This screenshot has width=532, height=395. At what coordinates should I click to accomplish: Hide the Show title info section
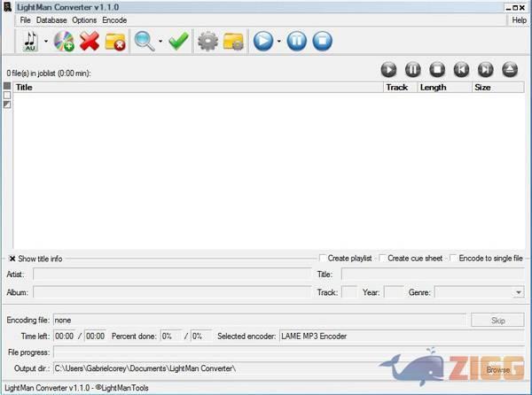point(12,259)
